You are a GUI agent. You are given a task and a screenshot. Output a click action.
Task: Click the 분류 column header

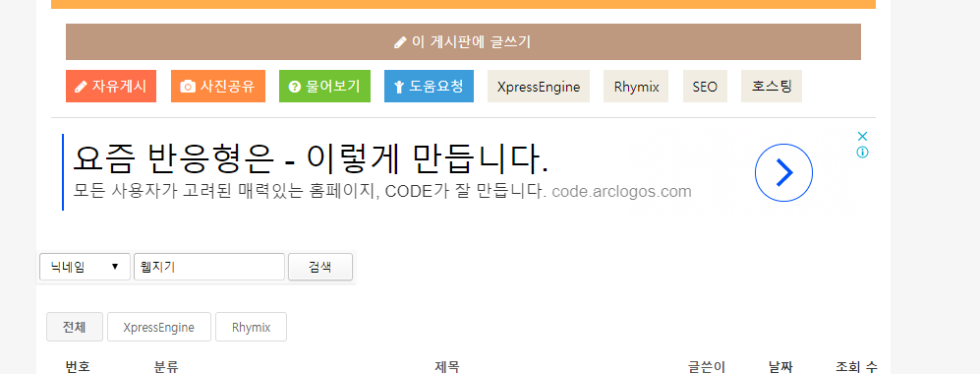[166, 367]
